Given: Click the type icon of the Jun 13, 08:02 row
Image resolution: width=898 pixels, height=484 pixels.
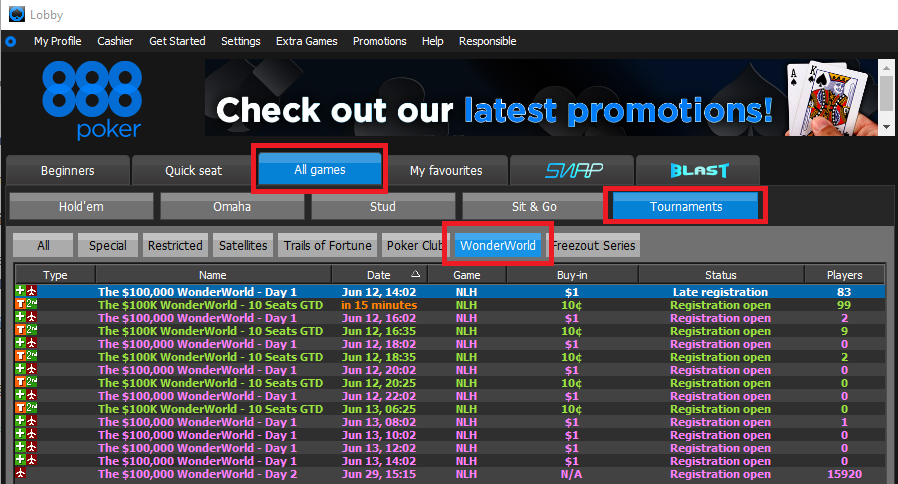Looking at the screenshot, I should click(x=26, y=422).
